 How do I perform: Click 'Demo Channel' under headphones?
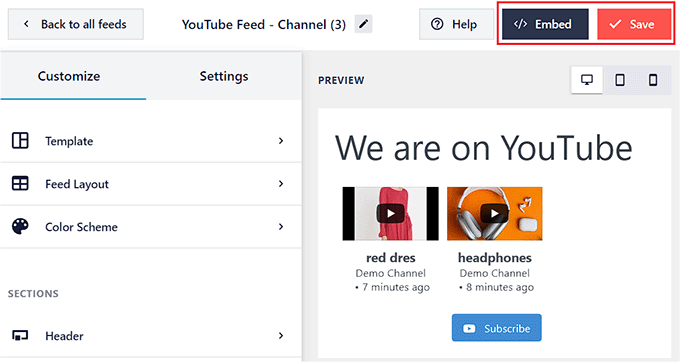click(x=495, y=273)
